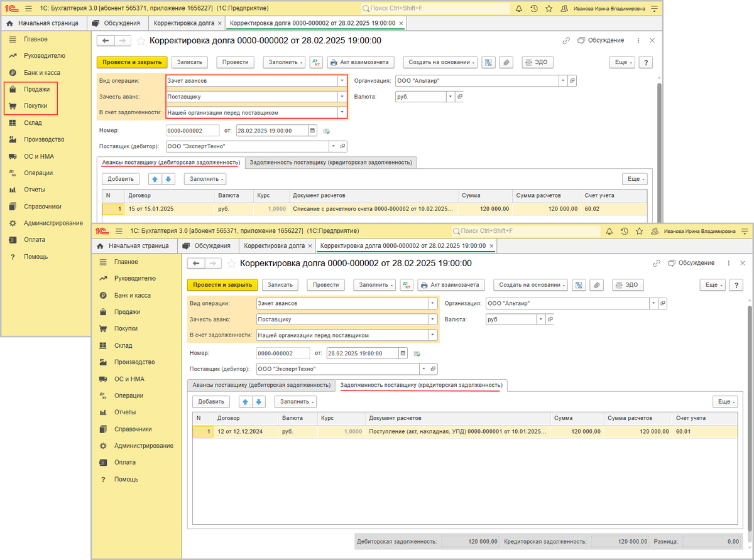The width and height of the screenshot is (754, 560).
Task: Open top toolbar Заполнить dropdown in back window
Action: (284, 62)
